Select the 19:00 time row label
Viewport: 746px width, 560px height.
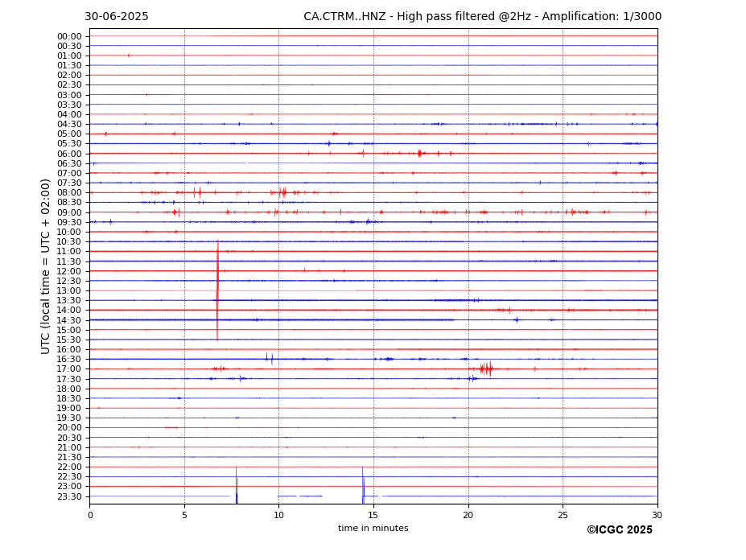(69, 408)
